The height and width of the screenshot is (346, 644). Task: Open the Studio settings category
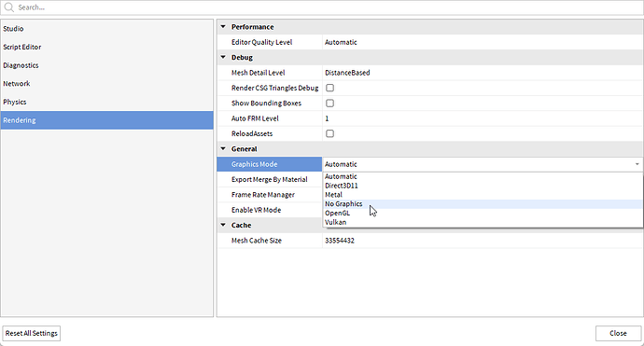(106, 29)
